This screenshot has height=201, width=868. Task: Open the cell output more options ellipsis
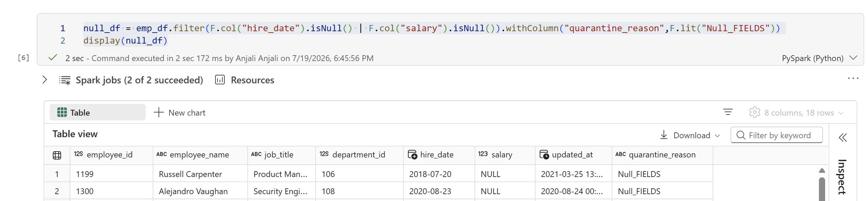[x=853, y=79]
